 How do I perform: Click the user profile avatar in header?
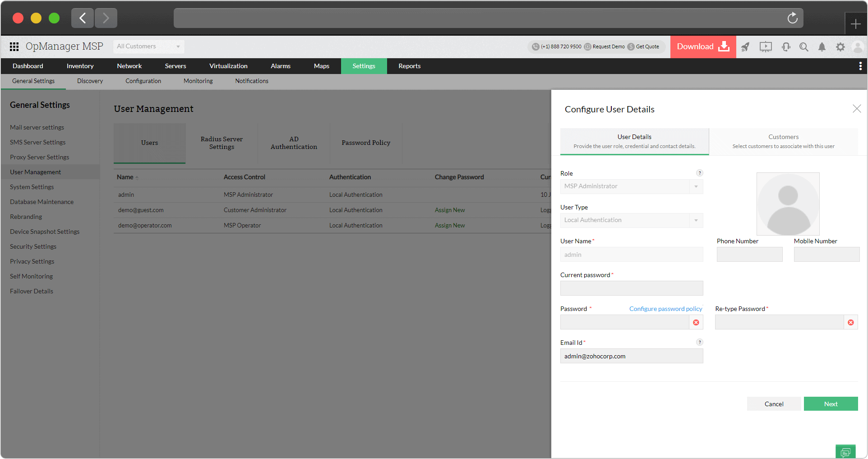(x=858, y=46)
